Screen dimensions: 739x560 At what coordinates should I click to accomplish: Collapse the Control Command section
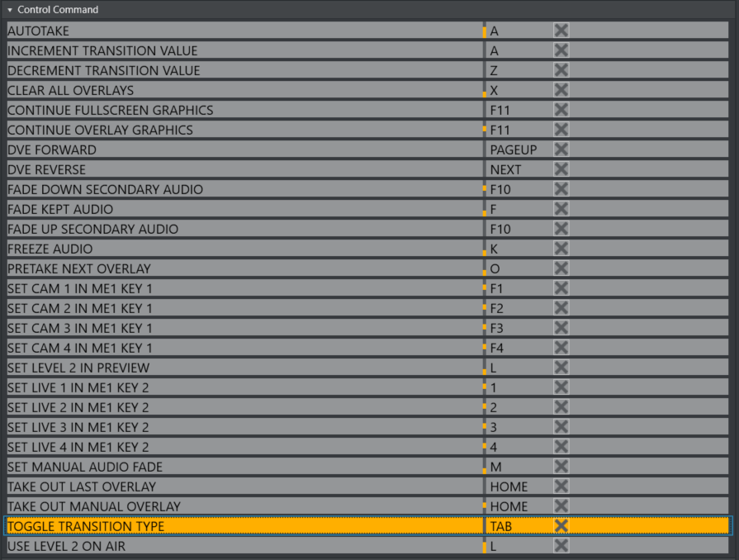(10, 10)
